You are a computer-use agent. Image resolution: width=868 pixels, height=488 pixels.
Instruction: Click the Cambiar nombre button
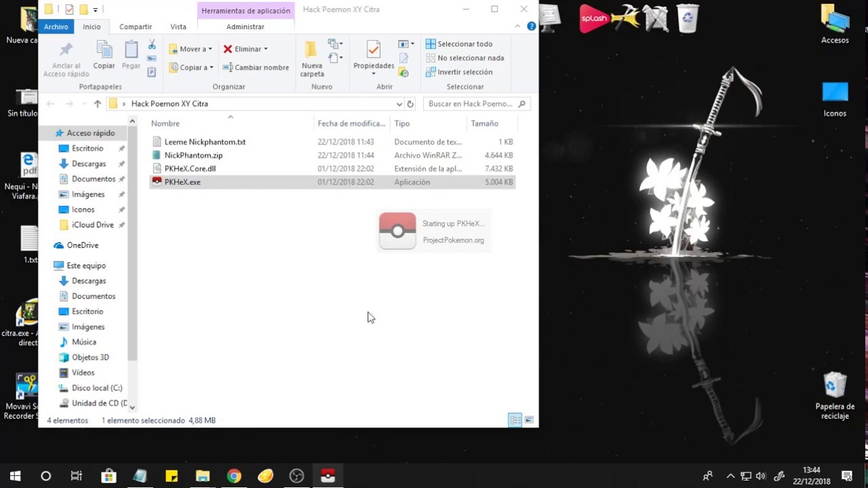256,67
